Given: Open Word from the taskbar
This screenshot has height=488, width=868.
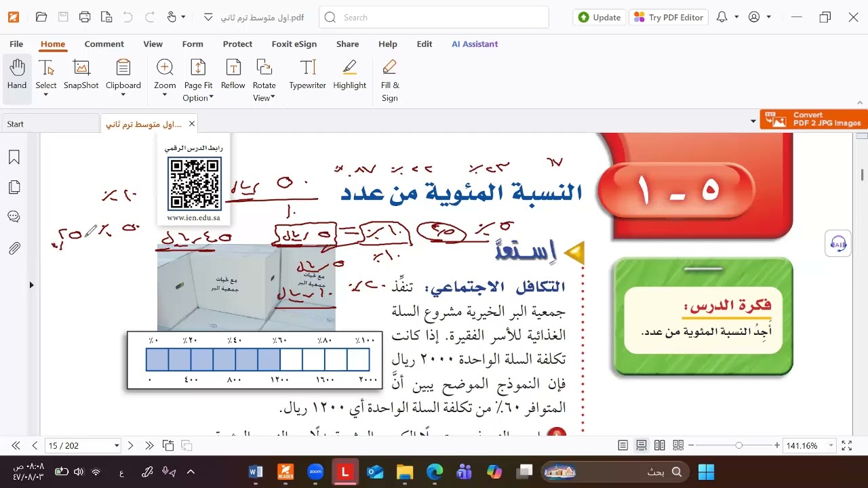Looking at the screenshot, I should [x=256, y=472].
